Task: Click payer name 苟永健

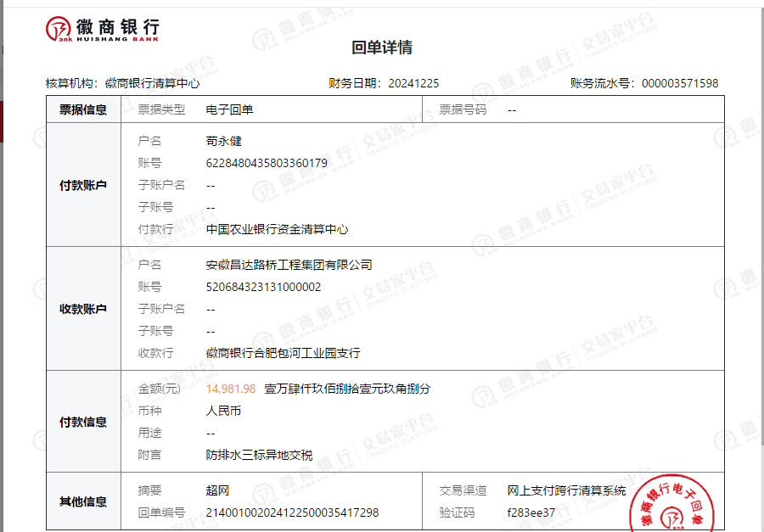Action: (x=224, y=141)
